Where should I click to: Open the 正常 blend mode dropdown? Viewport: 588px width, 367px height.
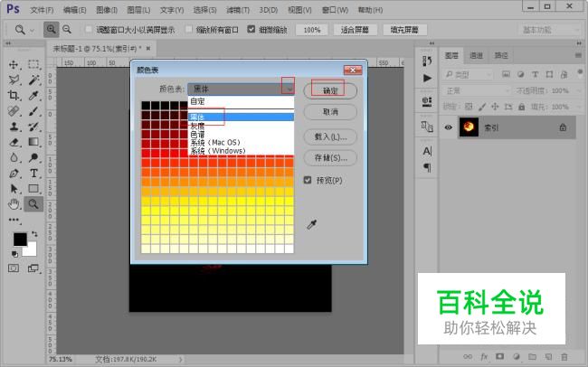(x=477, y=90)
